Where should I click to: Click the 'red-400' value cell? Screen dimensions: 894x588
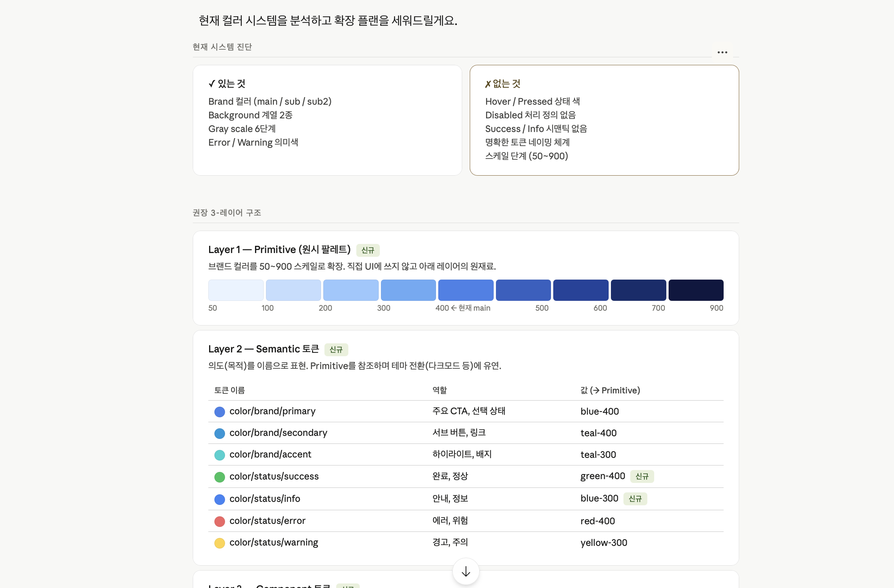598,521
